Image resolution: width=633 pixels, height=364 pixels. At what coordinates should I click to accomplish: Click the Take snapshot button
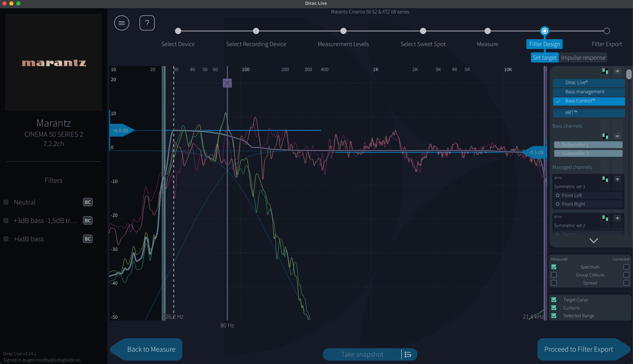point(362,355)
